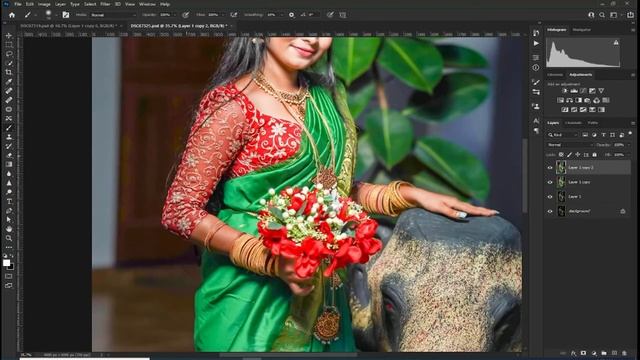Viewport: 640px width, 360px height.
Task: Open the Brush Settings panel from the options bar
Action: pyautogui.click(x=66, y=15)
